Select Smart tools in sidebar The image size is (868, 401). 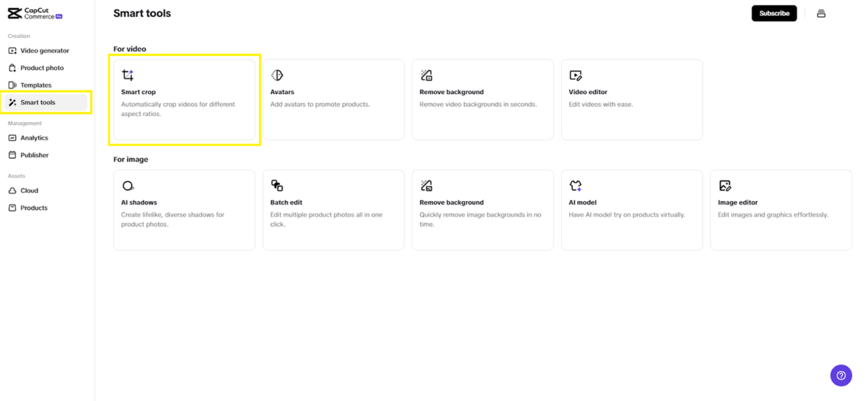click(46, 102)
